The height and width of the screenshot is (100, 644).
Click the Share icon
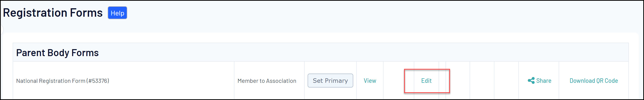point(531,81)
